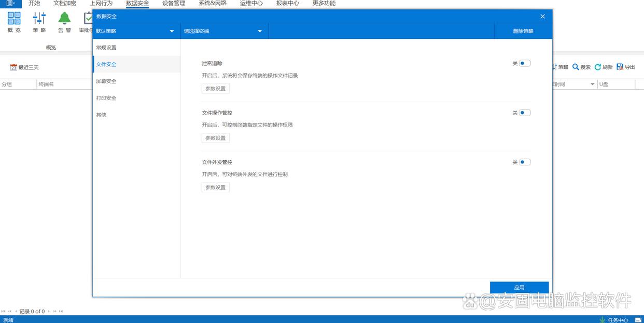Turn on the 文件操作管控 toggle
Viewport: 644px width, 323px height.
(525, 113)
